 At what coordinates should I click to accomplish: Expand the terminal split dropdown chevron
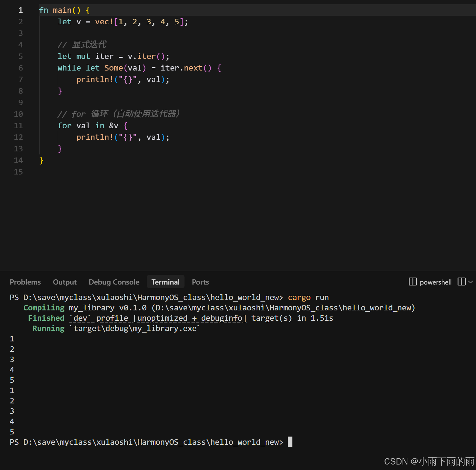point(471,282)
